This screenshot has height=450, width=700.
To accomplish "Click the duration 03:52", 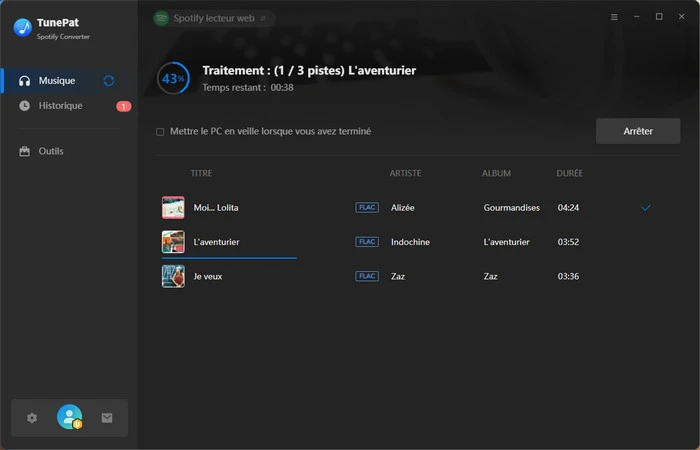I will tap(568, 242).
